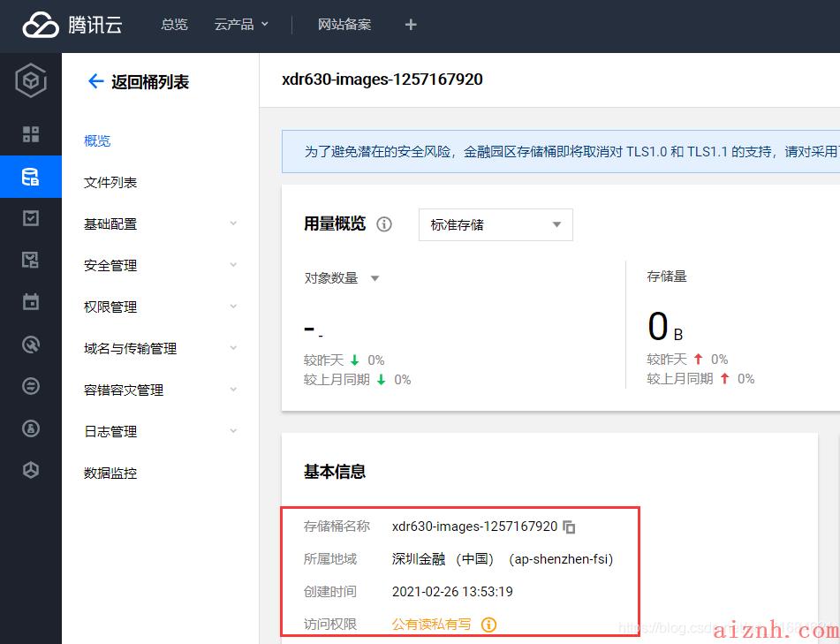
Task: Expand the 域名与传输管理 section
Action: (x=160, y=348)
